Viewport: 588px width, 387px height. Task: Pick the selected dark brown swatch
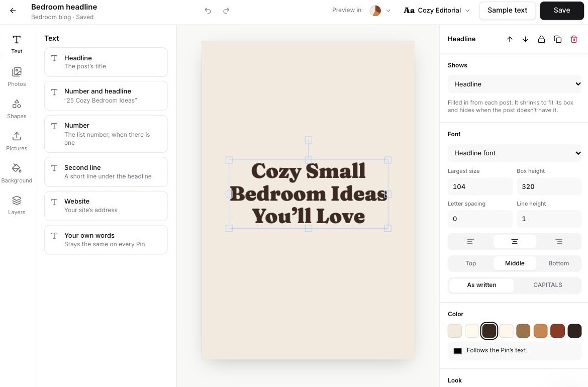coord(489,331)
